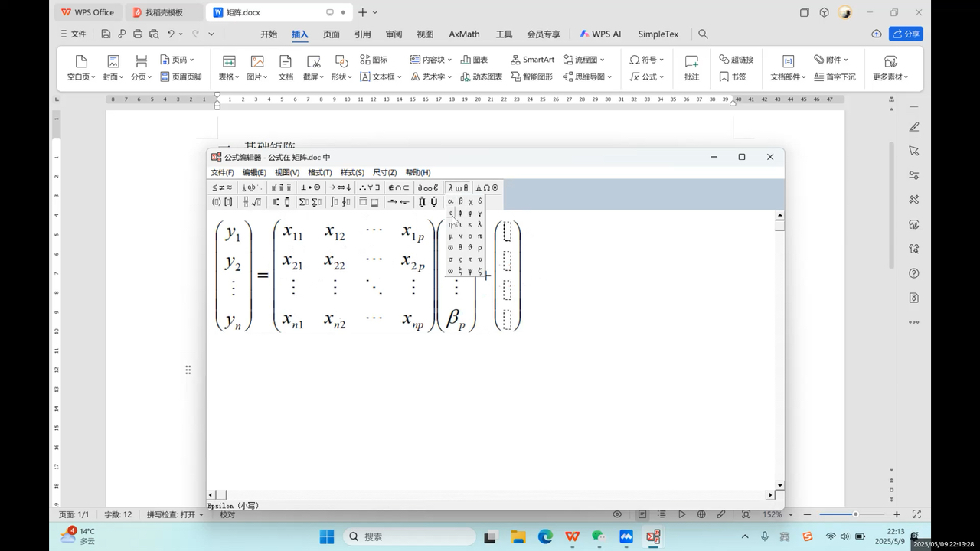Screen dimensions: 980x551
Task: Switch to the 页面 ribbon tab
Action: [x=331, y=34]
